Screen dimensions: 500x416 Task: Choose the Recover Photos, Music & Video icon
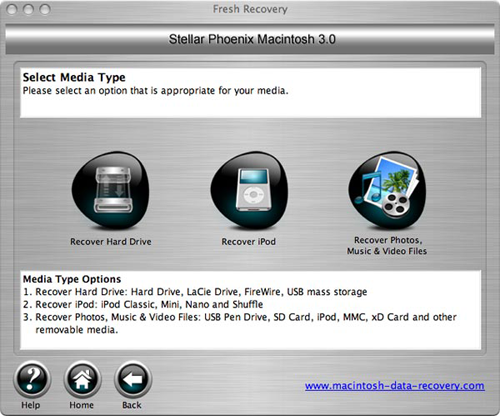tap(387, 190)
